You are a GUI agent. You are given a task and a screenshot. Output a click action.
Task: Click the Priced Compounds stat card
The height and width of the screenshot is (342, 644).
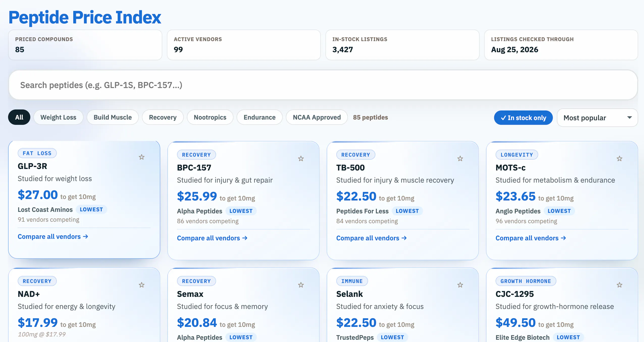85,45
